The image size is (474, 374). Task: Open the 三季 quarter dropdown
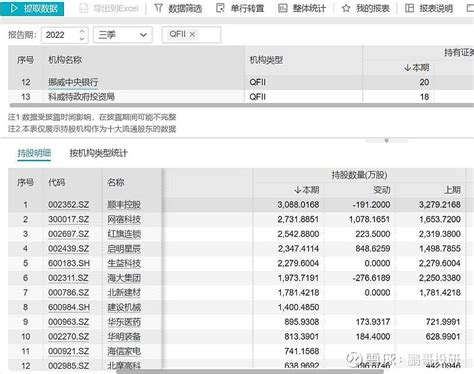(123, 35)
